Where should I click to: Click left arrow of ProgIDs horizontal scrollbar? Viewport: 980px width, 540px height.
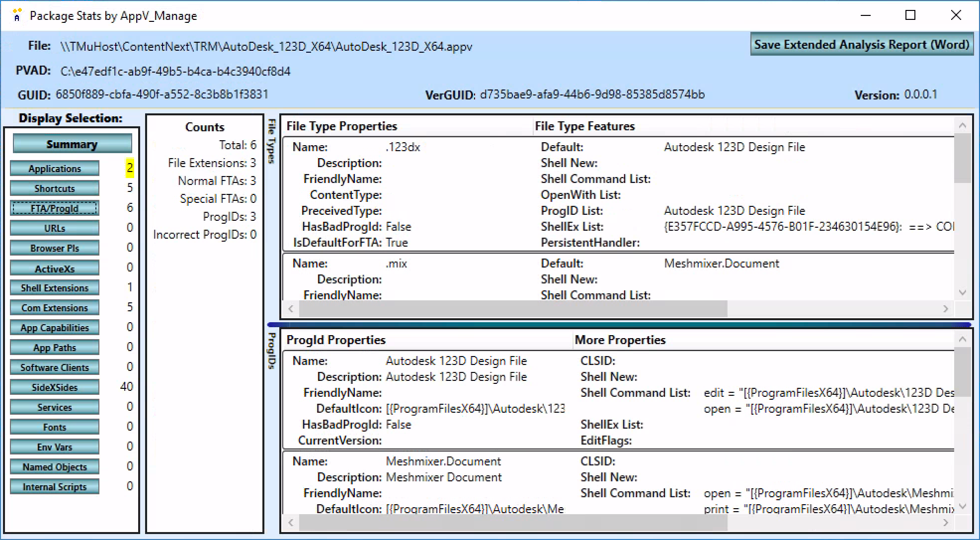point(291,523)
